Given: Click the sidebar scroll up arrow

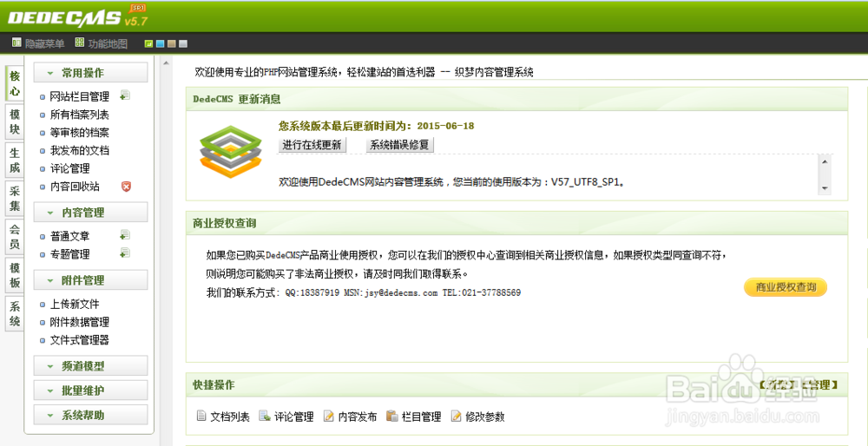Looking at the screenshot, I should click(165, 63).
